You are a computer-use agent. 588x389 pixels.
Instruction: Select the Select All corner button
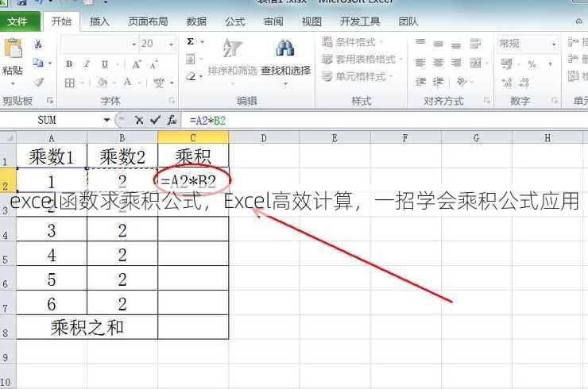click(x=8, y=138)
